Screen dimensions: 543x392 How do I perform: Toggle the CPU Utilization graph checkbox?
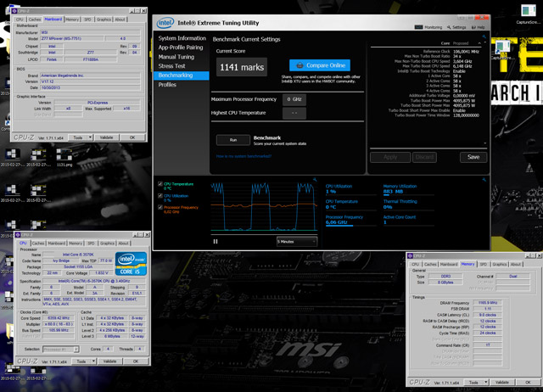pos(160,196)
